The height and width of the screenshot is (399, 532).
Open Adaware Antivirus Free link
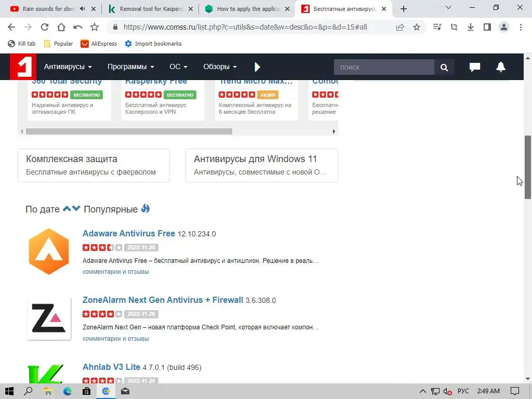coord(129,233)
